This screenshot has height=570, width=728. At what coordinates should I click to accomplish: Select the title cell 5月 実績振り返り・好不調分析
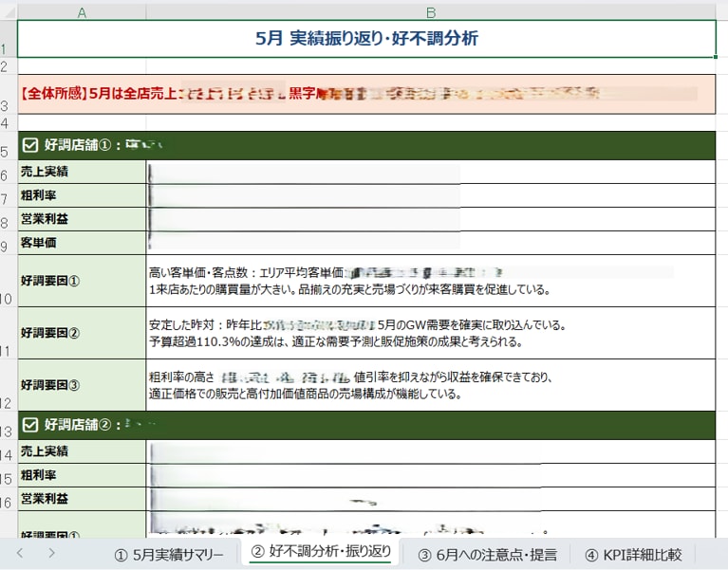pyautogui.click(x=366, y=39)
